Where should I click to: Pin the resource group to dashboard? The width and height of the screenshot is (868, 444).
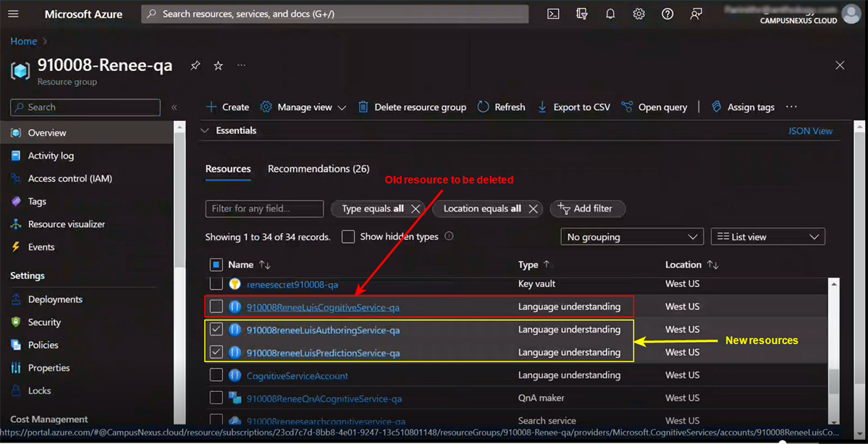click(x=195, y=65)
